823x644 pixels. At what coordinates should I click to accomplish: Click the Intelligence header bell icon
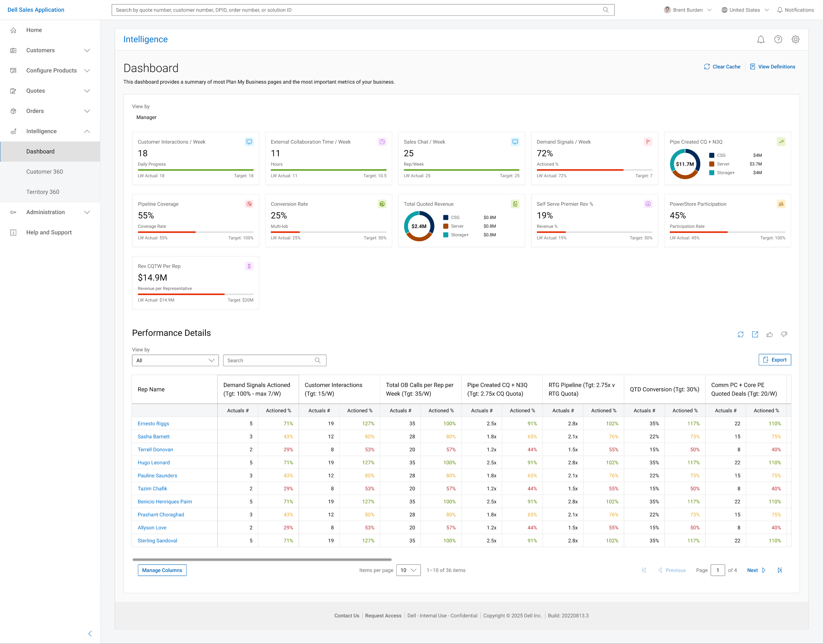tap(761, 40)
